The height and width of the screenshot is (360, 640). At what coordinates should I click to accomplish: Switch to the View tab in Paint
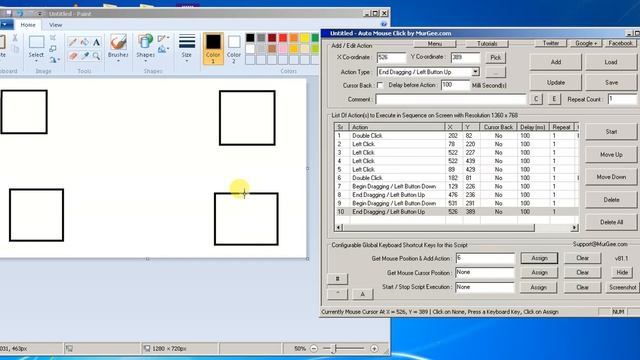pos(56,25)
